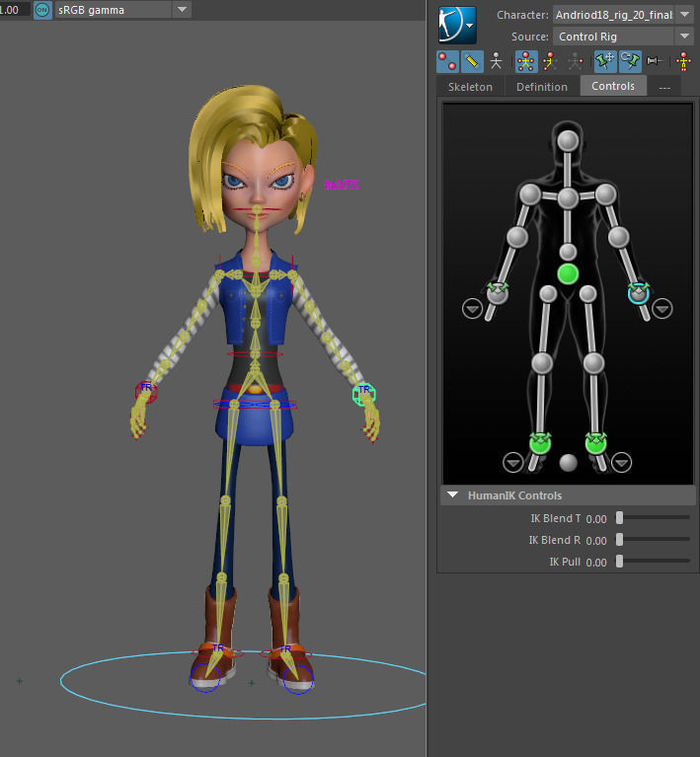The image size is (700, 757).
Task: Select Selection keying mode icon
Action: [575, 61]
